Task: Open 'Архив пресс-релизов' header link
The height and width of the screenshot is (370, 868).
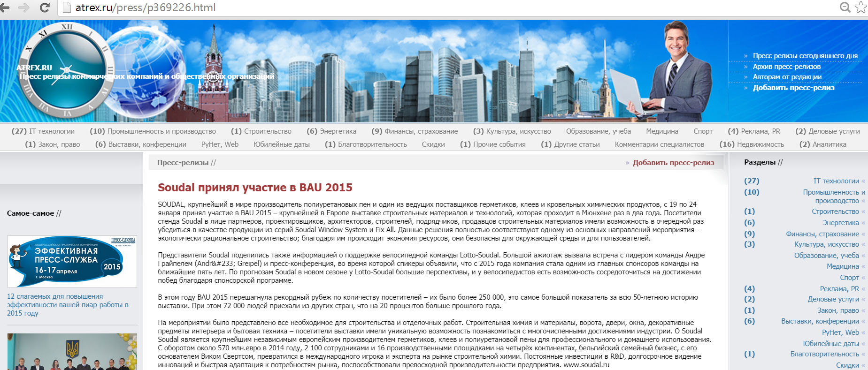Action: pyautogui.click(x=787, y=67)
